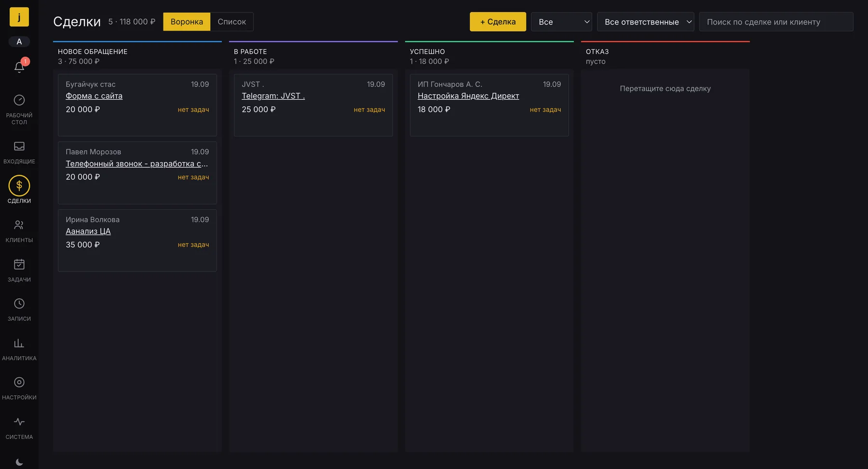Viewport: 868px width, 469px height.
Task: Focus the deal or client search field
Action: (776, 22)
